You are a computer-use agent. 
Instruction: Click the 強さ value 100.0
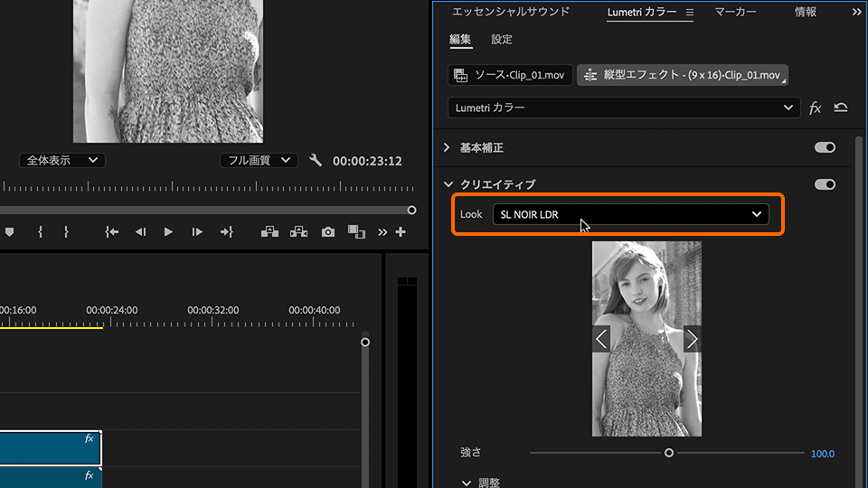823,454
